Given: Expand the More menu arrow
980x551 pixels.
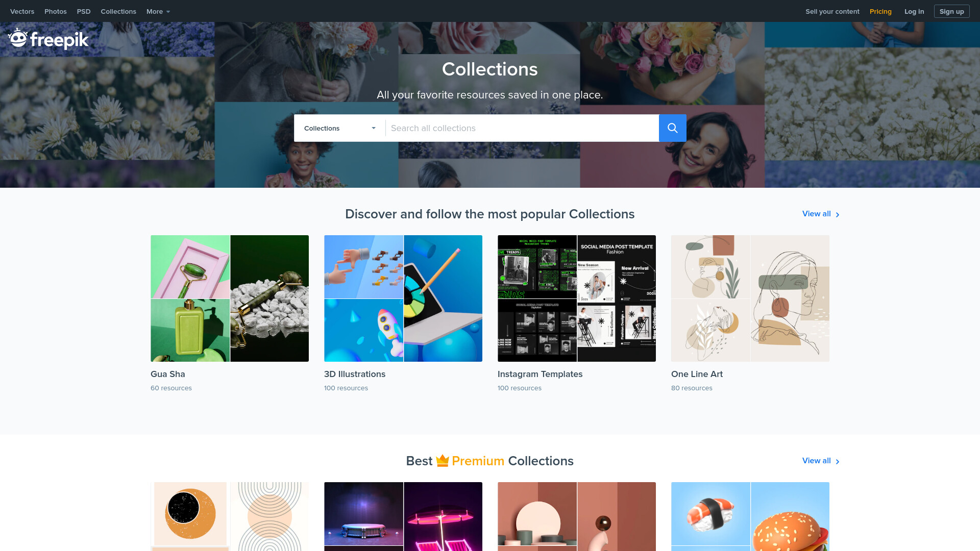Looking at the screenshot, I should tap(168, 12).
